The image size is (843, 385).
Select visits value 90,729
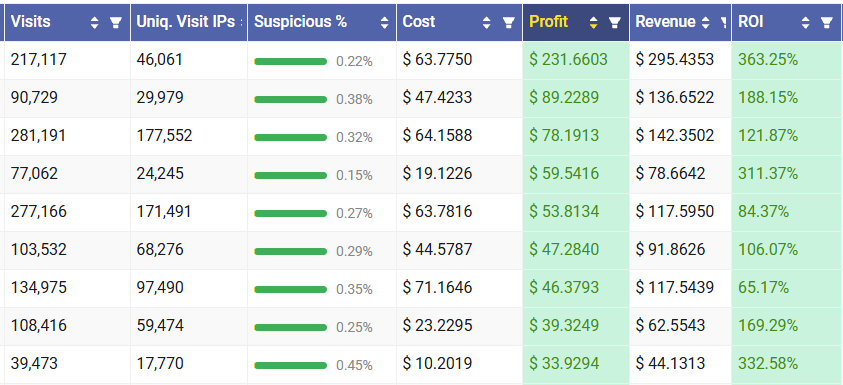point(34,97)
